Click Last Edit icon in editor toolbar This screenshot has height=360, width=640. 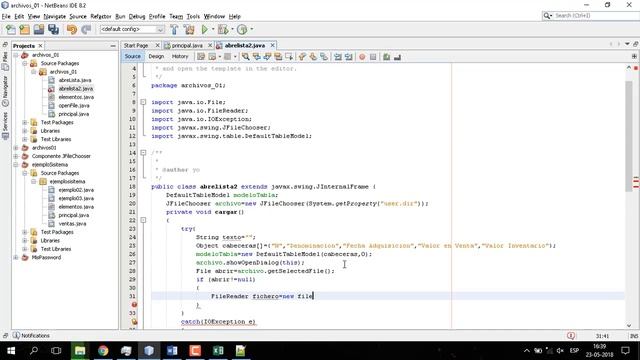(x=201, y=57)
